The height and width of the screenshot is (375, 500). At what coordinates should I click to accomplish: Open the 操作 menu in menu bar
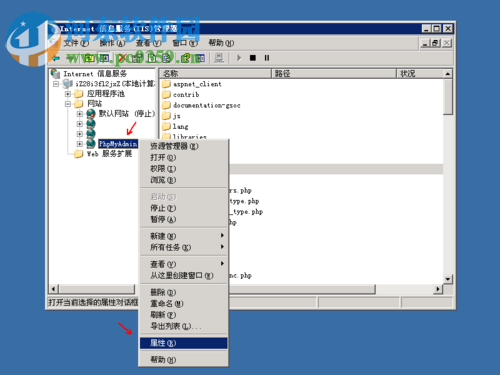tap(112, 43)
